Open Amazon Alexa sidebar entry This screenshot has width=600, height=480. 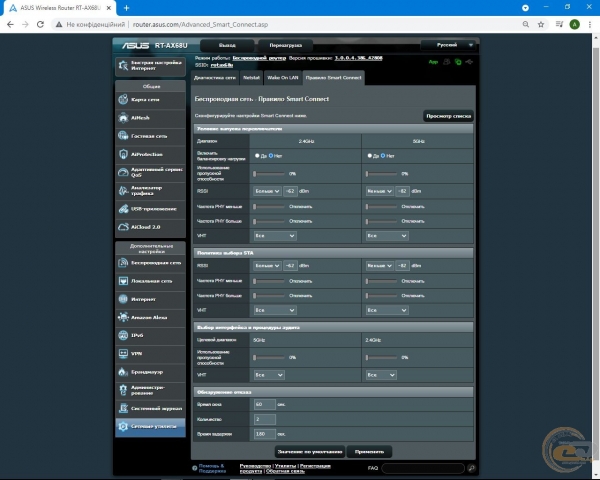150,317
